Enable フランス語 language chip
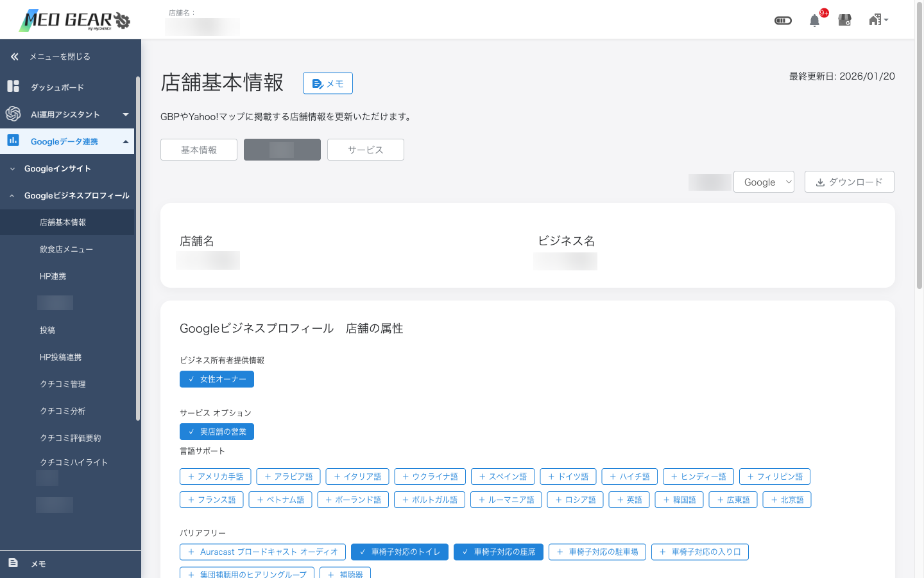The width and height of the screenshot is (924, 578). 212,500
